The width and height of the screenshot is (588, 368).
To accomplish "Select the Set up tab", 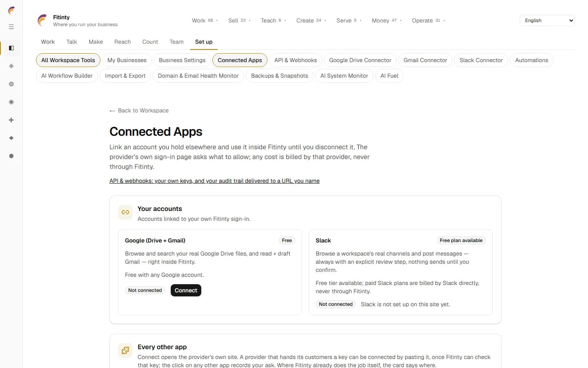I will pos(204,42).
